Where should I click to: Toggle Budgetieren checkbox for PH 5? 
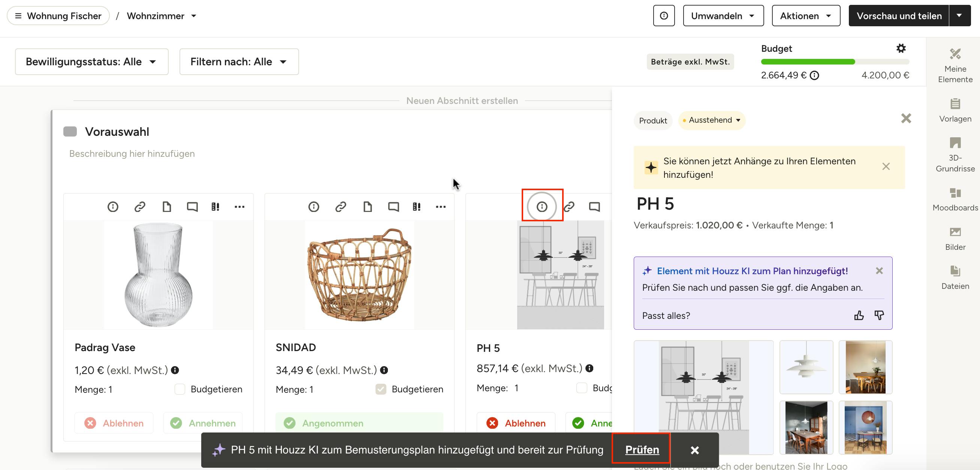point(582,388)
